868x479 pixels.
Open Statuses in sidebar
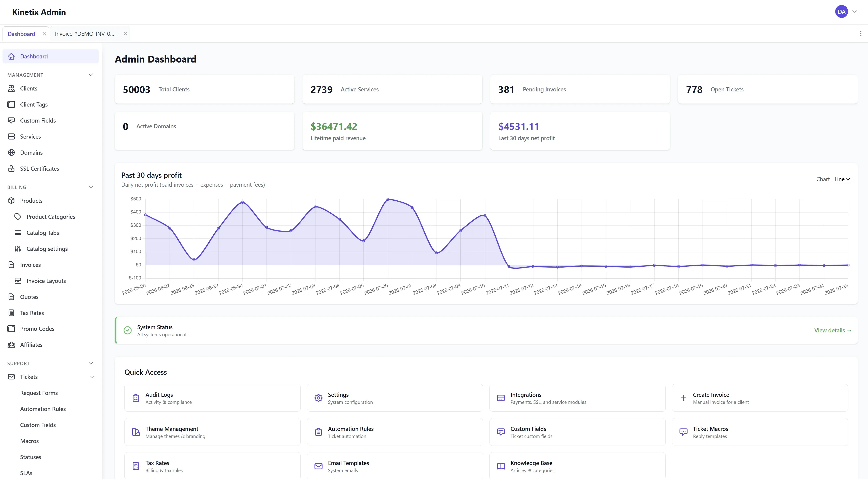tap(31, 457)
